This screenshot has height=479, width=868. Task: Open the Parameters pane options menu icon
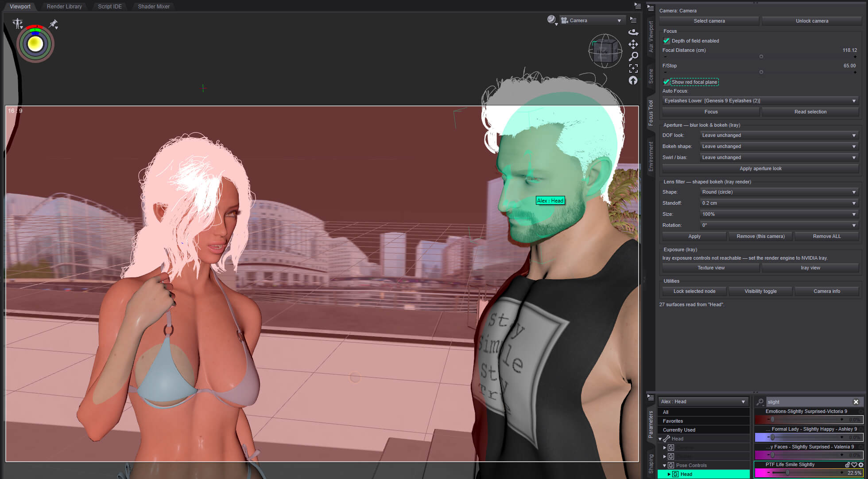click(x=651, y=397)
